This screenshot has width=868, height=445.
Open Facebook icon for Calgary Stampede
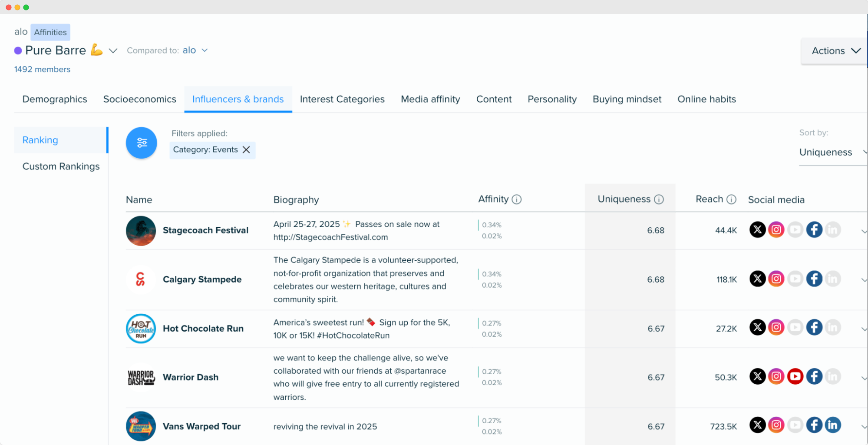click(814, 279)
